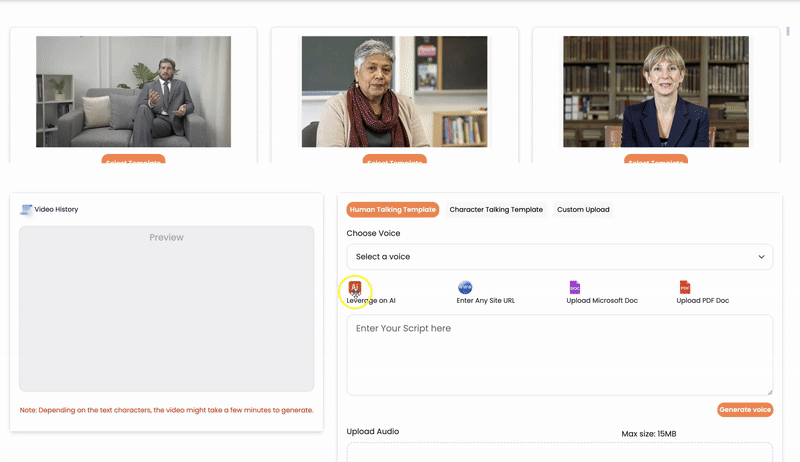Open the Custom Upload tab
The height and width of the screenshot is (462, 800).
coord(583,210)
